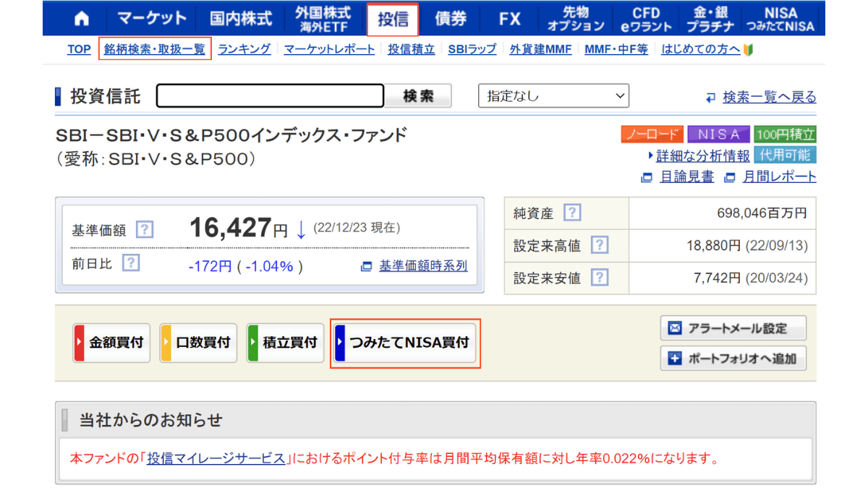
Task: Click the 口数買付 button
Action: tap(198, 343)
